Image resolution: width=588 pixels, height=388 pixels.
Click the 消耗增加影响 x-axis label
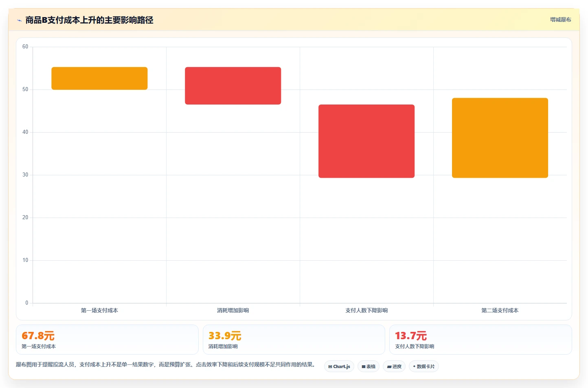[233, 310]
